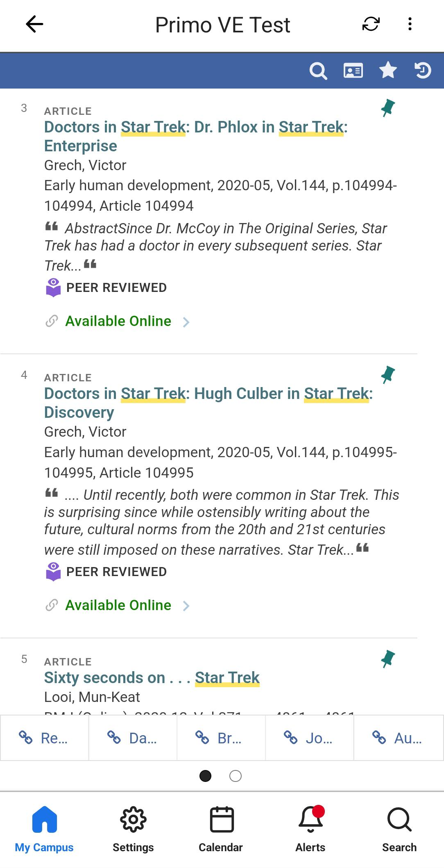Open article title Sixty seconds on Star Trek
The height and width of the screenshot is (868, 444).
[152, 678]
